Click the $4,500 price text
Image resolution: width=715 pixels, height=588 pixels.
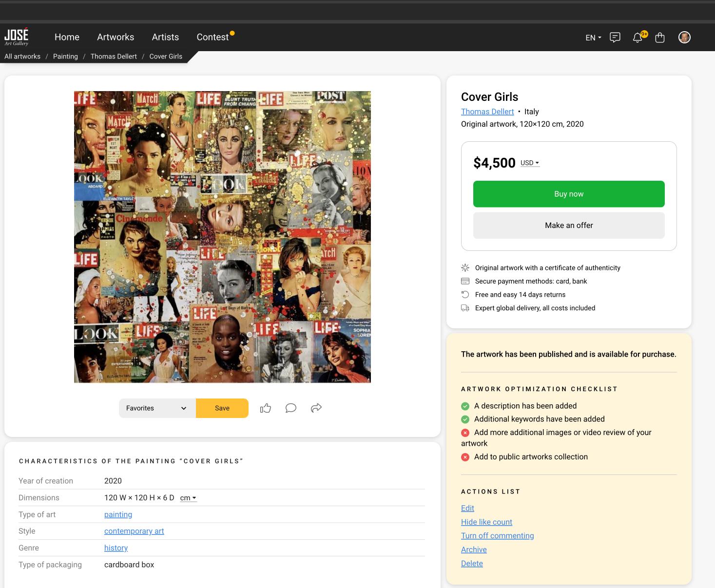(494, 163)
